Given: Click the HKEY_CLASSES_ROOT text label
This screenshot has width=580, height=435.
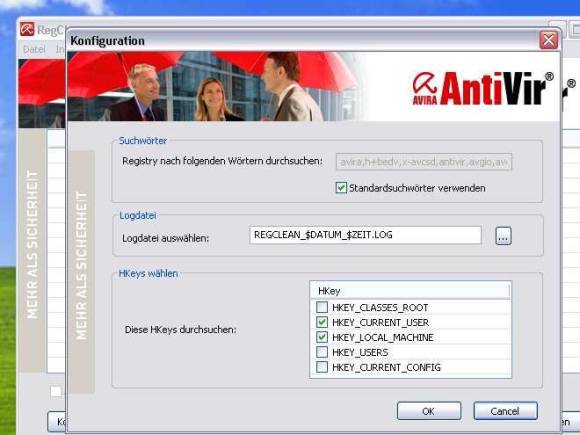Looking at the screenshot, I should coord(380,308).
